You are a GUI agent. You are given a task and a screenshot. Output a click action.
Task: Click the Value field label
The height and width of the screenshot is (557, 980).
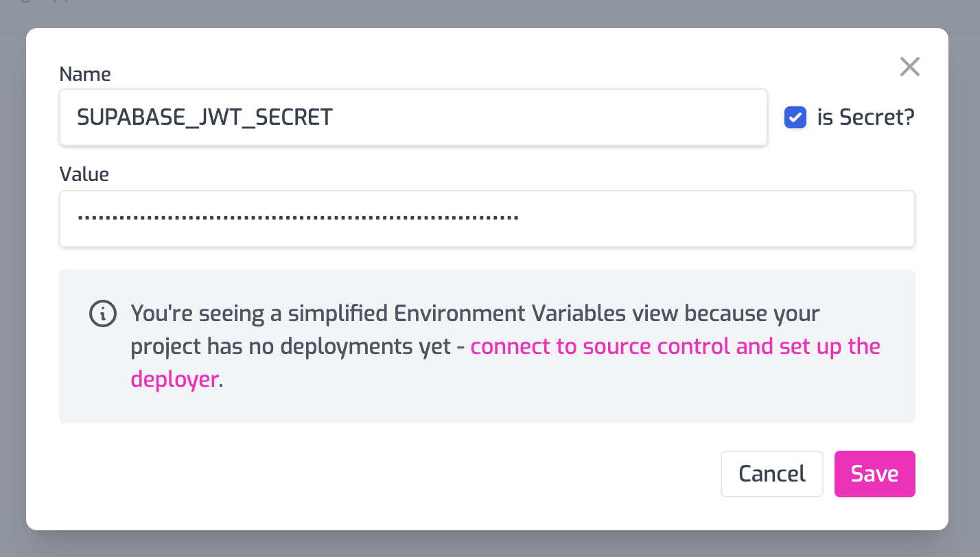tap(84, 174)
